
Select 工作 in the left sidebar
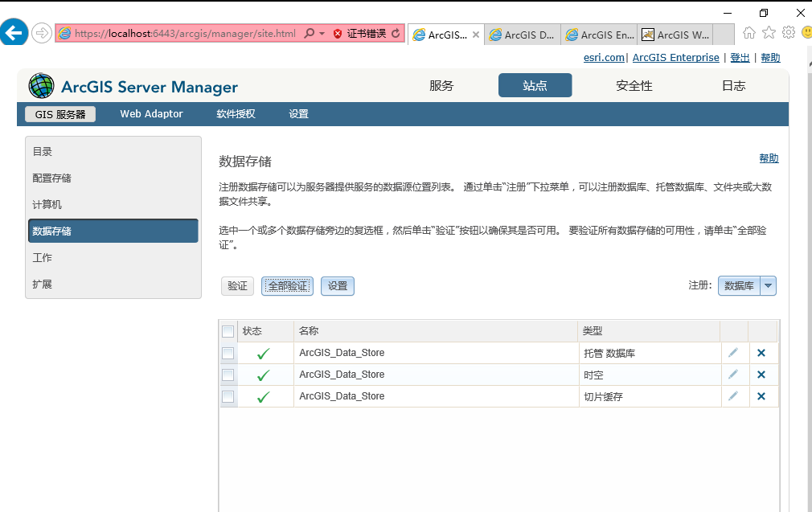click(x=113, y=257)
